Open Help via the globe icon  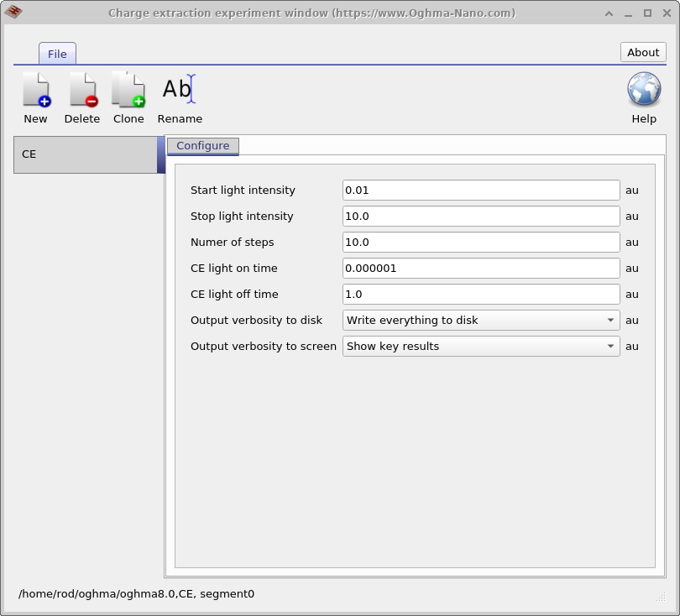click(x=643, y=87)
